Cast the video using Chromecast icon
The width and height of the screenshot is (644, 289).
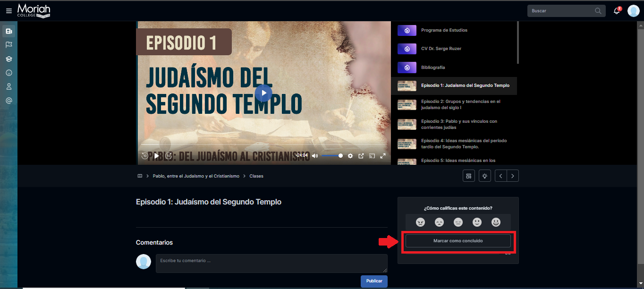click(x=372, y=156)
